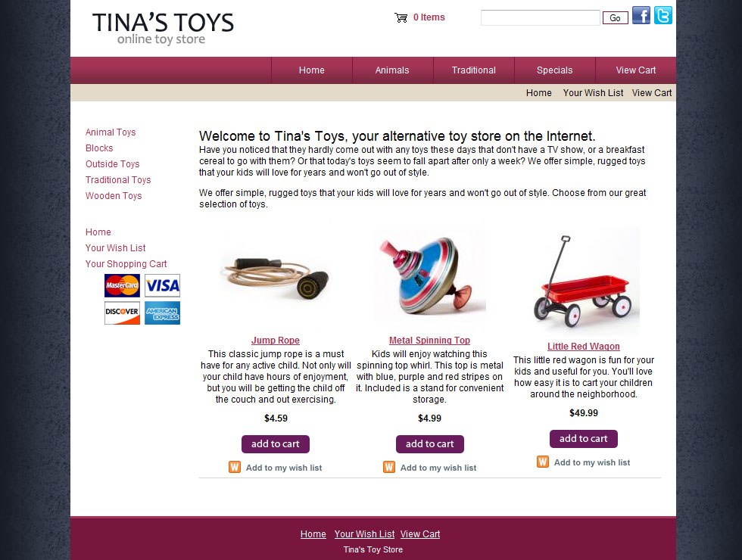Click the Discover card logo
The height and width of the screenshot is (560, 742).
pyautogui.click(x=122, y=313)
